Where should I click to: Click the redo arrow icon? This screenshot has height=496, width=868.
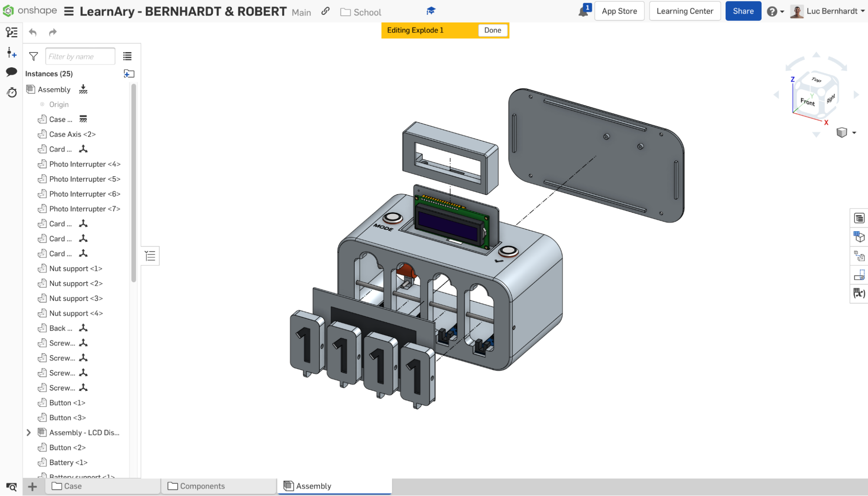[x=53, y=32]
